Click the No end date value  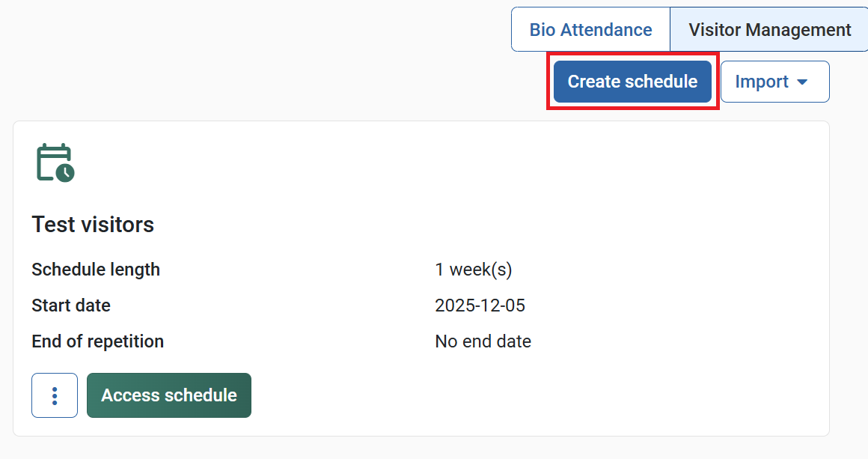pyautogui.click(x=483, y=341)
